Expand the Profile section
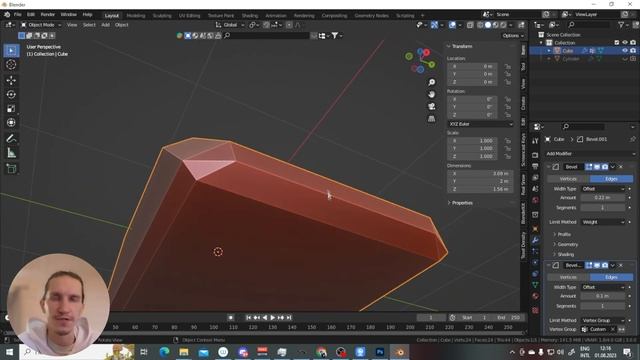This screenshot has width=640, height=360. click(x=562, y=234)
